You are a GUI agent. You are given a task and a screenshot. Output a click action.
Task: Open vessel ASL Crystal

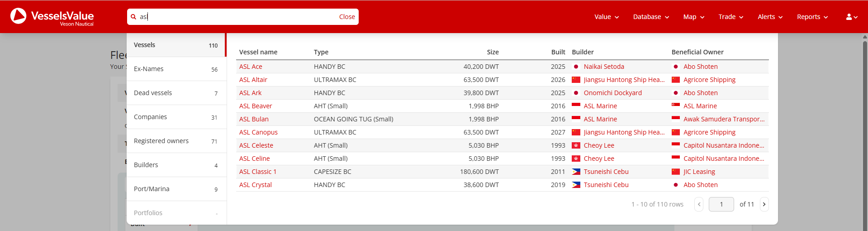[x=256, y=185]
